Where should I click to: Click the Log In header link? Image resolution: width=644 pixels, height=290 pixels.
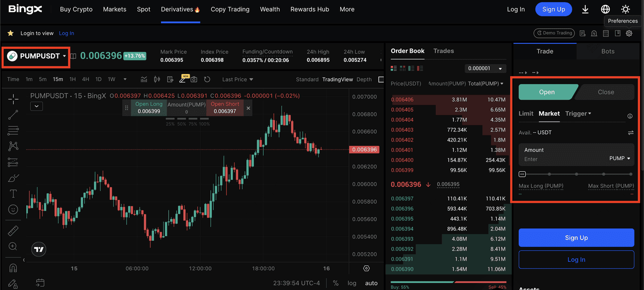click(x=516, y=9)
